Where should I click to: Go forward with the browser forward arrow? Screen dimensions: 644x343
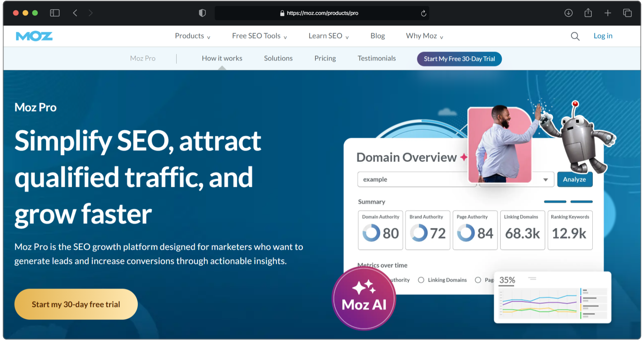point(91,13)
